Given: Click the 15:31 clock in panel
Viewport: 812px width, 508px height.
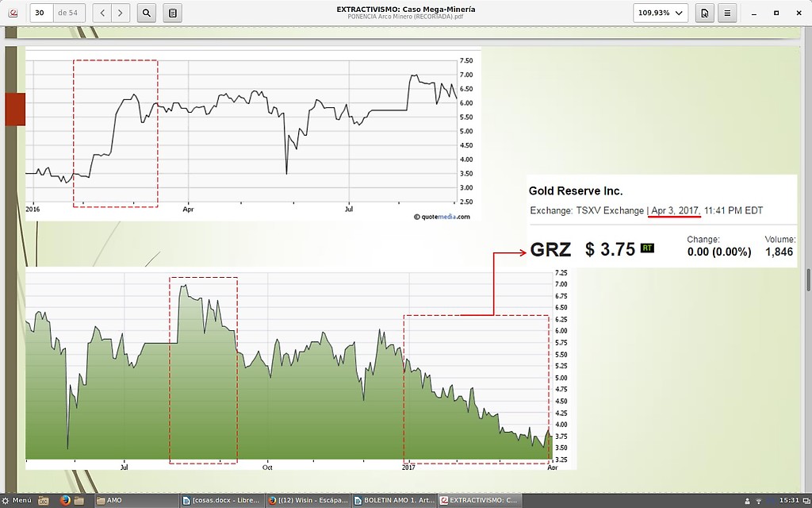Looking at the screenshot, I should pyautogui.click(x=789, y=500).
